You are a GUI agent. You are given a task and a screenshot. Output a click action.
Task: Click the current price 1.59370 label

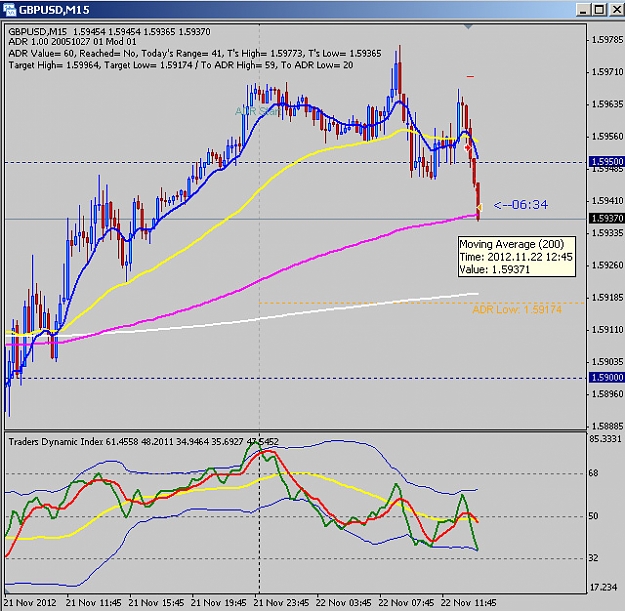coord(607,218)
